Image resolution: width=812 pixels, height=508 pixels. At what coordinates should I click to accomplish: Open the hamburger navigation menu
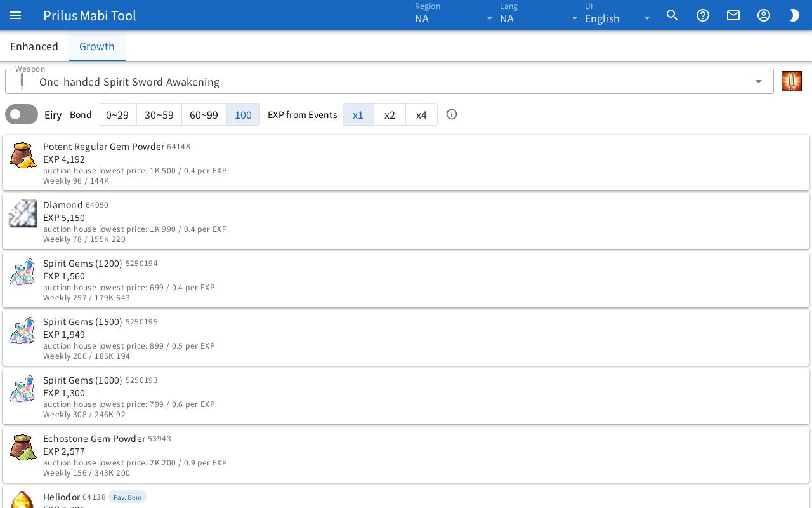15,15
